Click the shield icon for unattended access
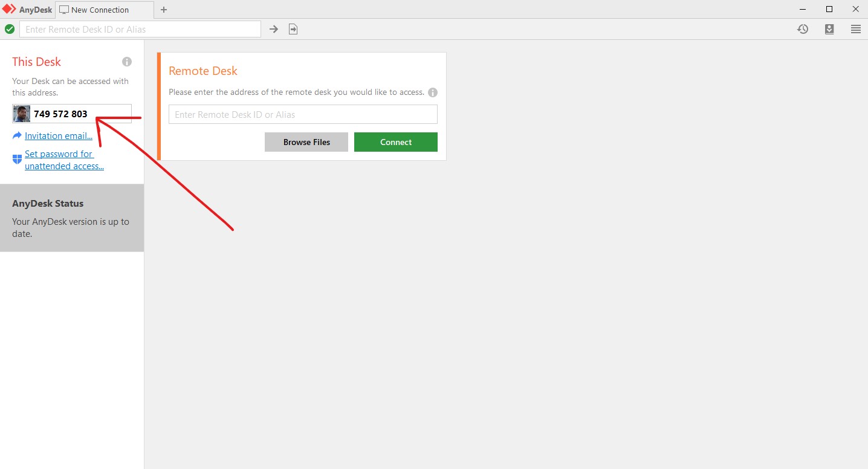Screen dimensions: 868x469 [x=17, y=160]
